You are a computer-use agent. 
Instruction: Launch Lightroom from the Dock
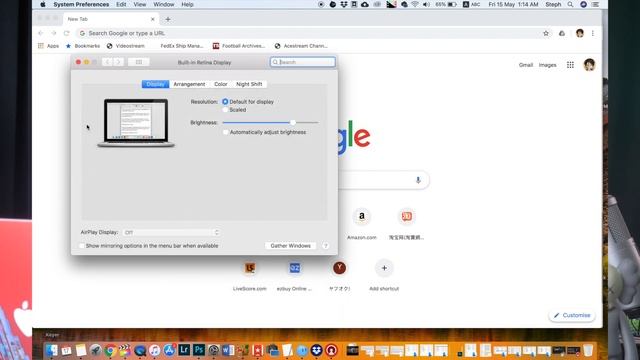(184, 350)
